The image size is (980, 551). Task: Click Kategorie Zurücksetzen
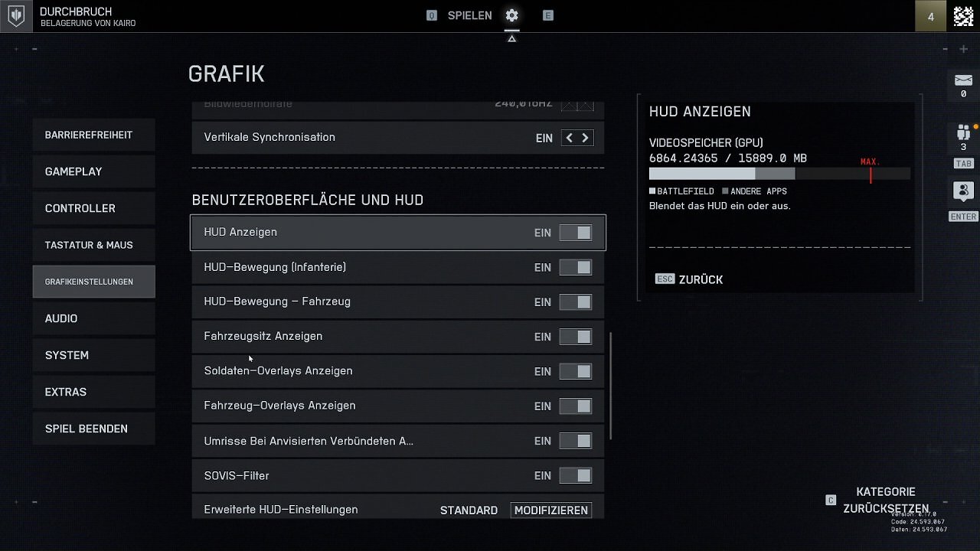click(x=886, y=500)
